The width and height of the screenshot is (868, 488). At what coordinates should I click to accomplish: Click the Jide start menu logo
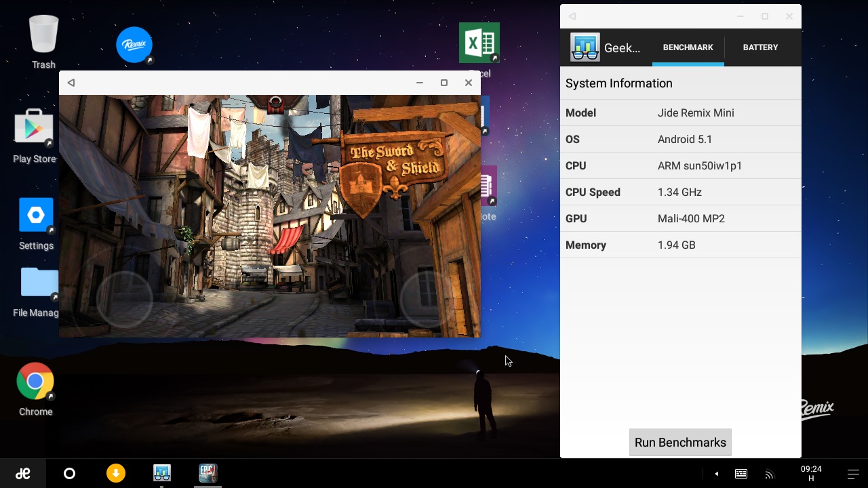coord(23,474)
